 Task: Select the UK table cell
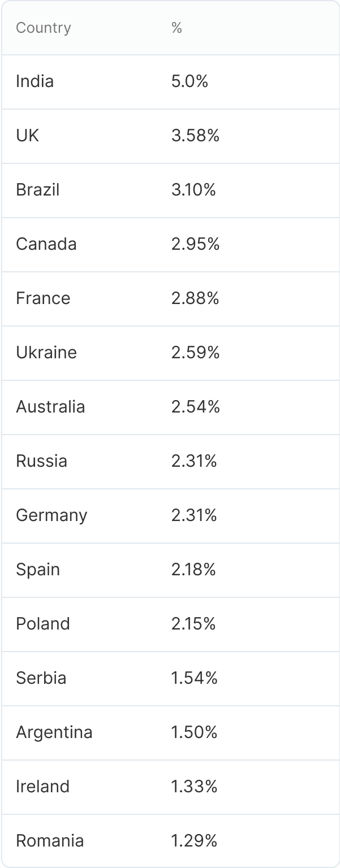click(x=28, y=136)
